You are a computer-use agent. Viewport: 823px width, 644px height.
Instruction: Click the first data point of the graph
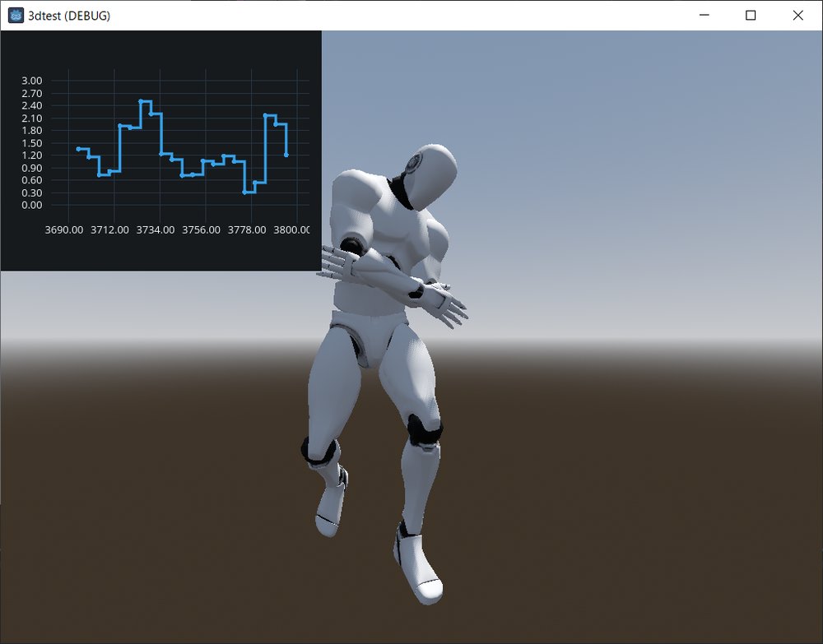(78, 149)
